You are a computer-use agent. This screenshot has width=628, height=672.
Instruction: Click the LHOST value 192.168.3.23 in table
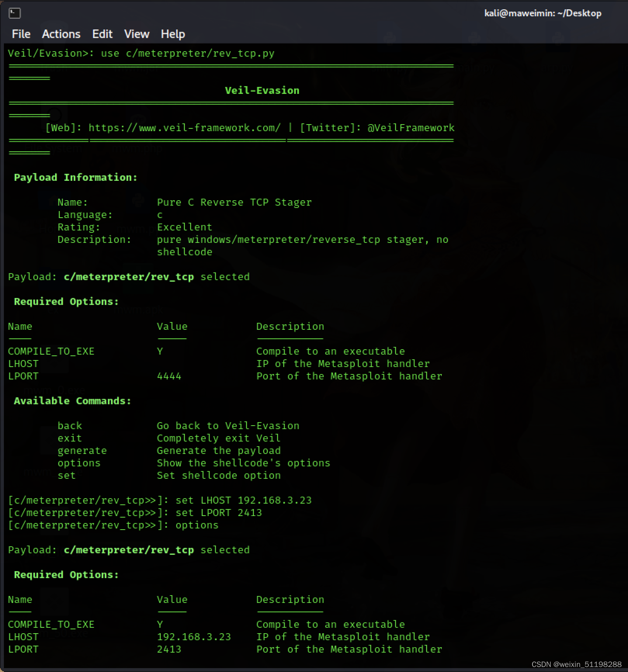coord(194,637)
